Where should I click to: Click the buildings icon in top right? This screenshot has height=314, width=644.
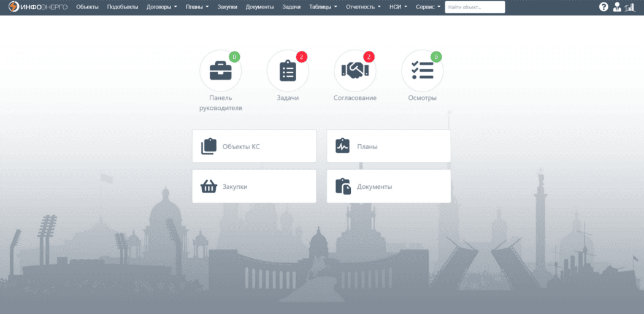tap(630, 7)
